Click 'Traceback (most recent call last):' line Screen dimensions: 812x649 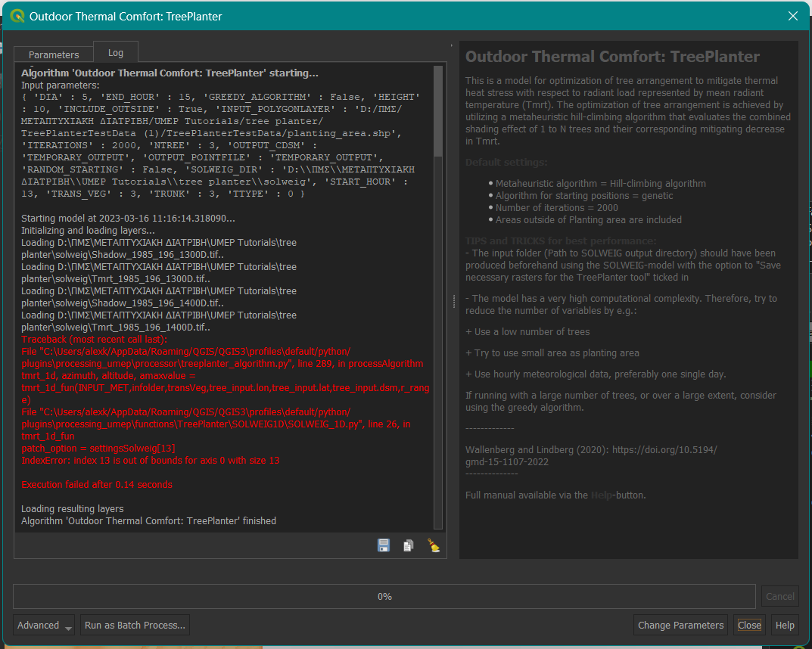[x=95, y=340]
